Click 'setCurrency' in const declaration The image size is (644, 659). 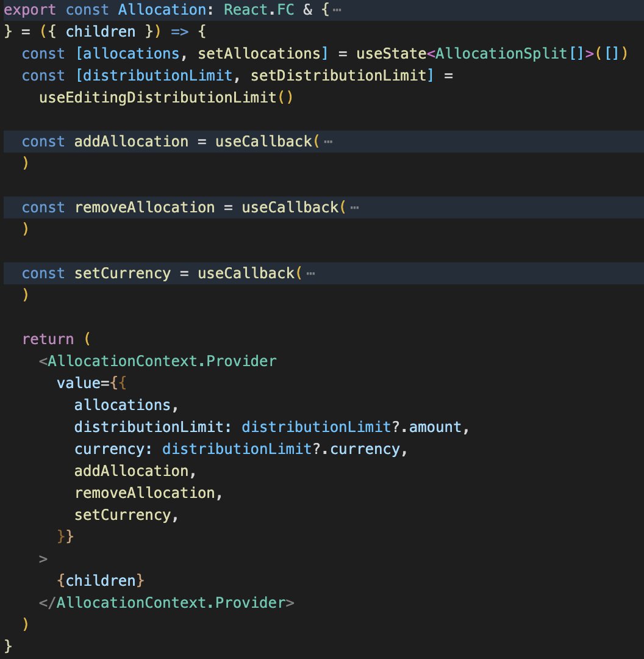[x=122, y=273]
